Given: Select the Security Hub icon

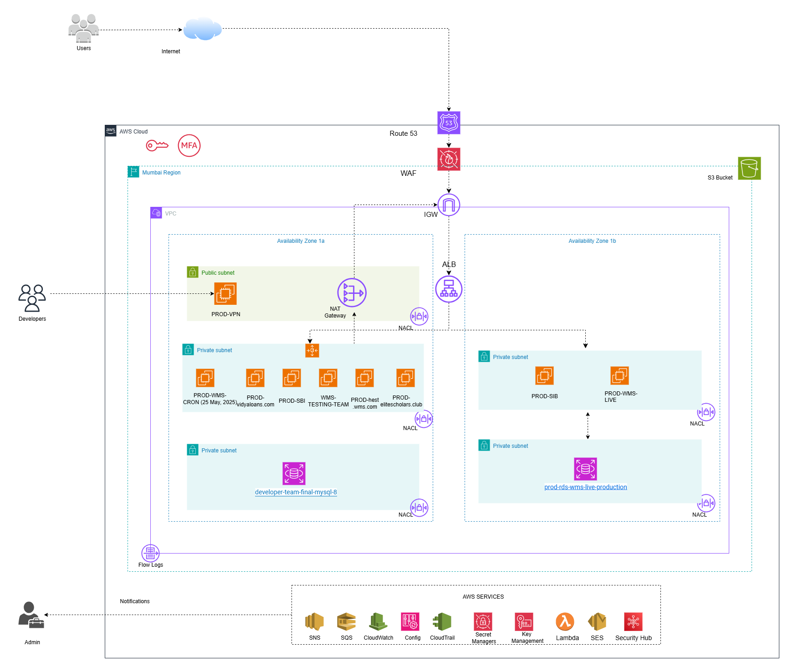Looking at the screenshot, I should point(633,621).
